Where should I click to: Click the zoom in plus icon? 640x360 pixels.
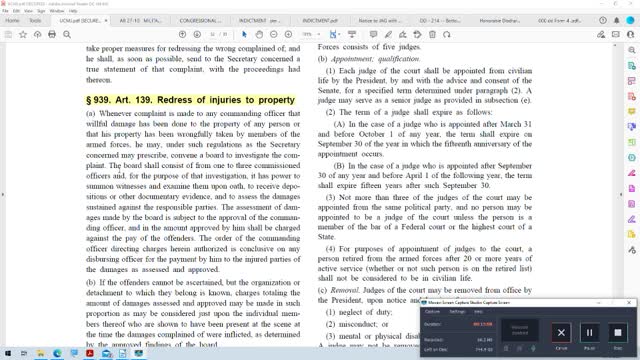click(x=288, y=34)
